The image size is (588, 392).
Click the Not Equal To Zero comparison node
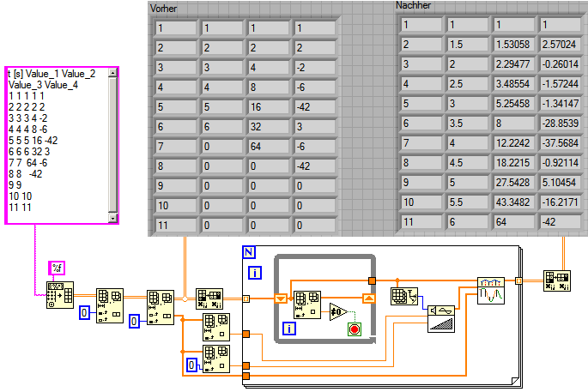tap(338, 312)
